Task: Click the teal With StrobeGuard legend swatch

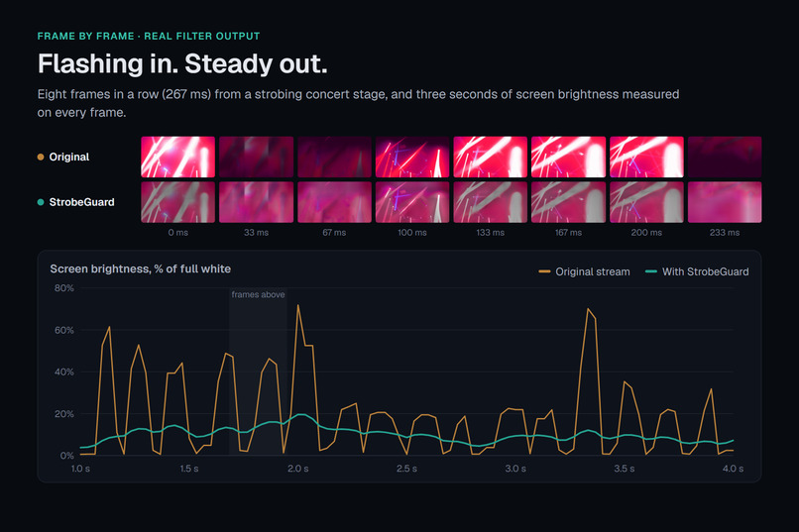Action: pos(650,271)
